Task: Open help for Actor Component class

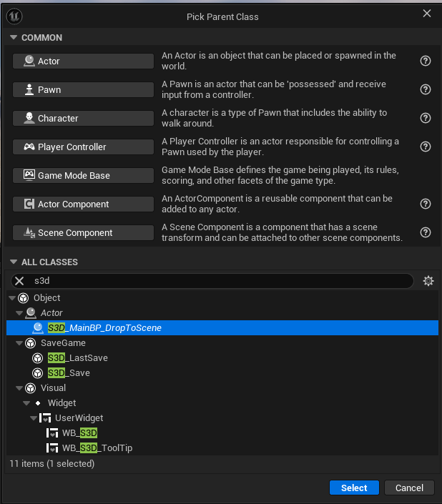Action: 426,204
